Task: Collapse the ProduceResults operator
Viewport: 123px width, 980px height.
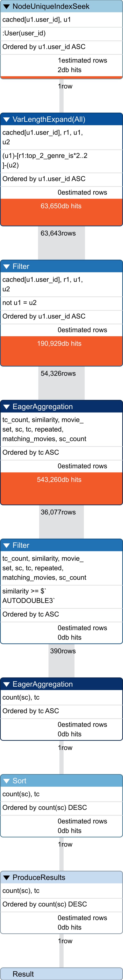Action: click(x=6, y=877)
